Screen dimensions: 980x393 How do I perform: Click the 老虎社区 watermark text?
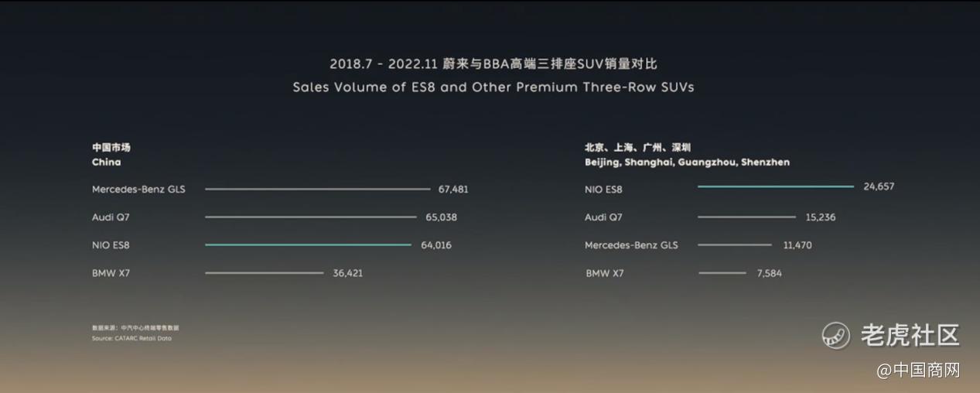910,336
